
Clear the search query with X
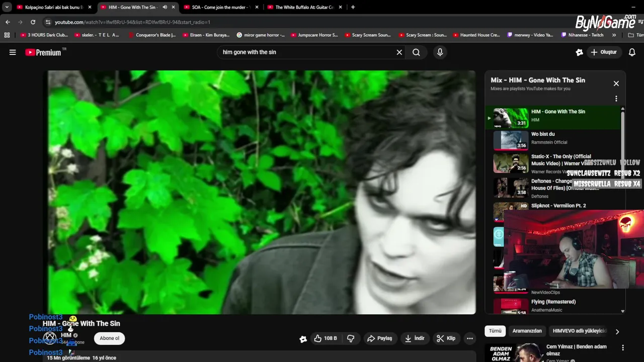(x=399, y=52)
